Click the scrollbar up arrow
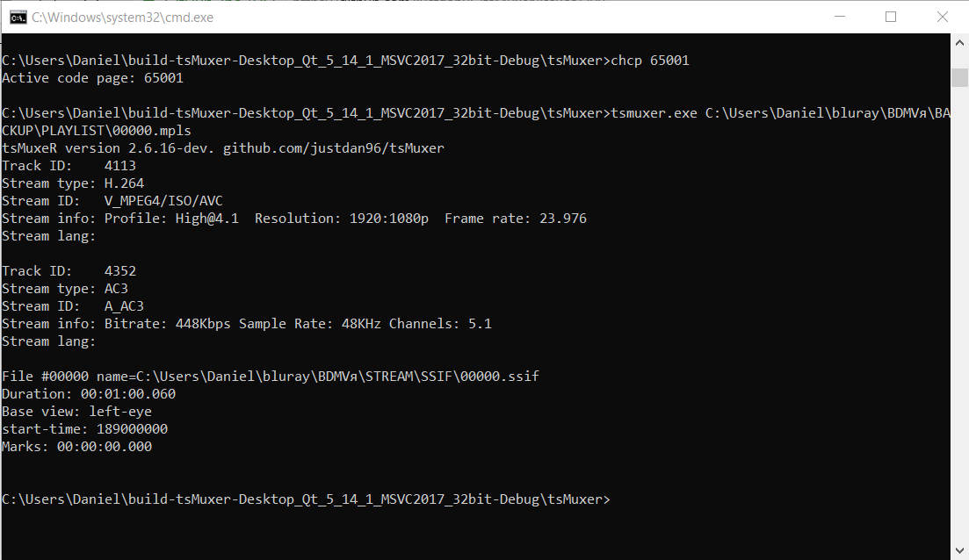Viewport: 969px width, 560px height. point(960,40)
